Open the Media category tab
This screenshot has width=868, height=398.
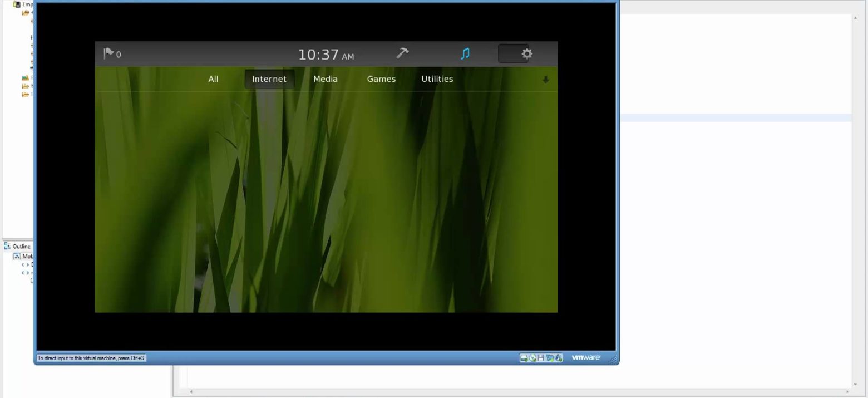325,79
